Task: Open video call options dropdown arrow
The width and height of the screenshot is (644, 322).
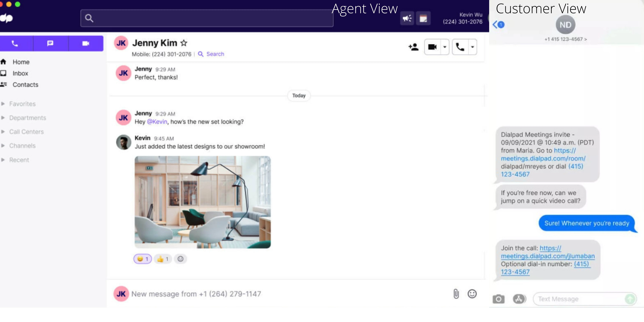Action: pos(445,47)
